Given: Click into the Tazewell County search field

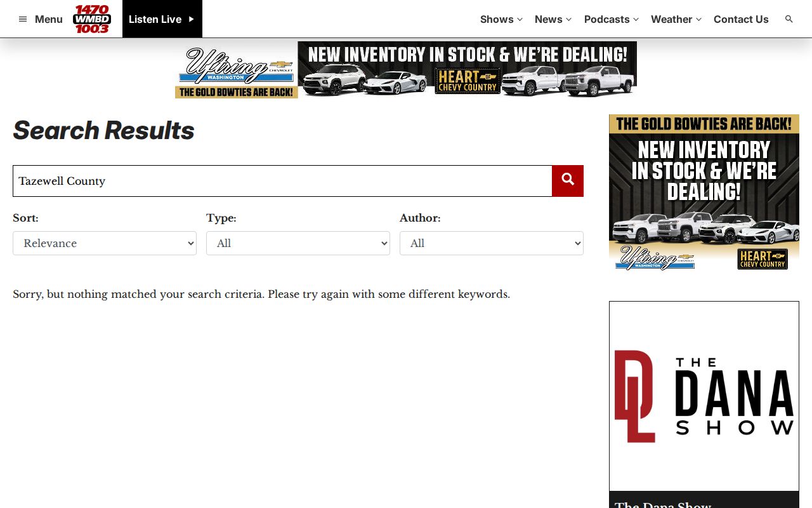Looking at the screenshot, I should [x=282, y=181].
